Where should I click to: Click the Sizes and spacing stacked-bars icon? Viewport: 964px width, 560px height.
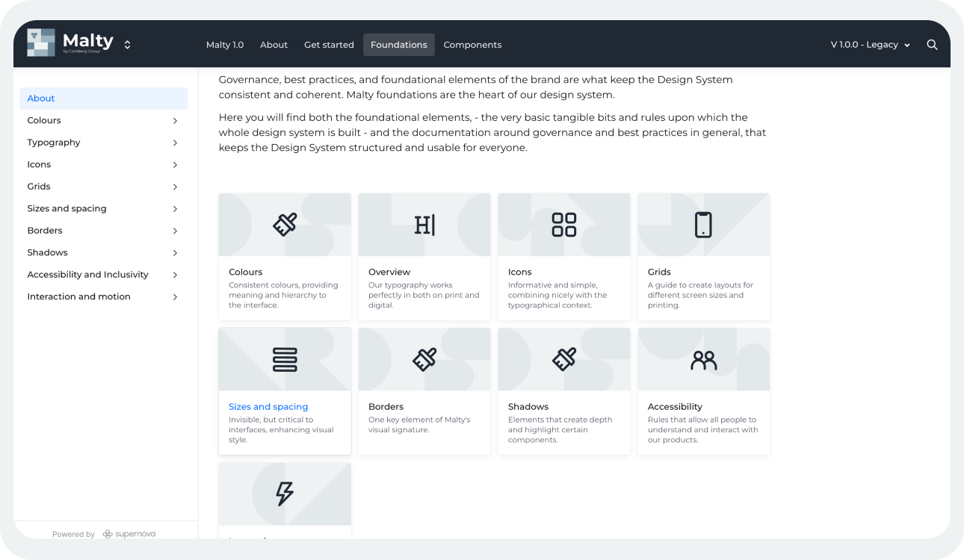[285, 359]
